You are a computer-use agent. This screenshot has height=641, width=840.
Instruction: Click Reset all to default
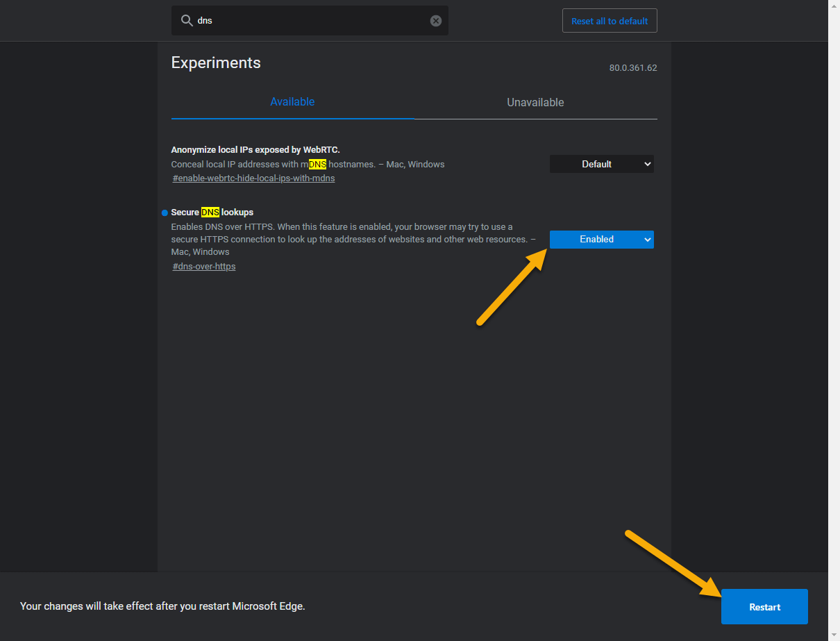[609, 20]
